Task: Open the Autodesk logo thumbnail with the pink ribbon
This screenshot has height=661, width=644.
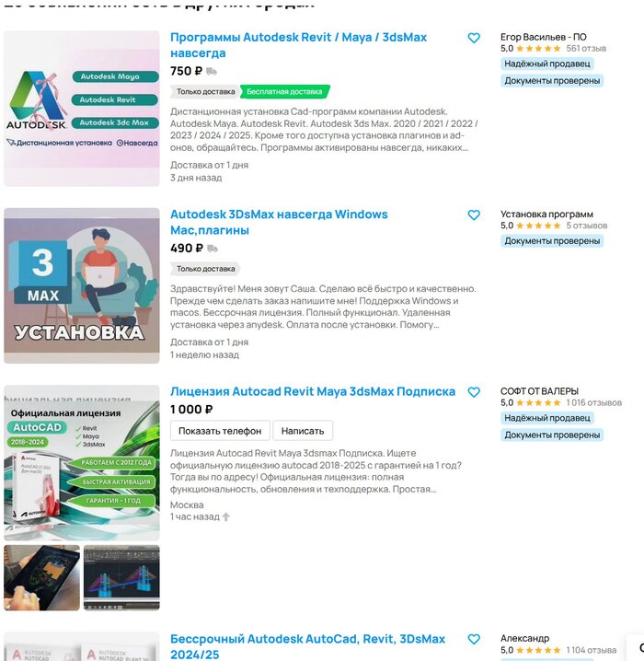Action: click(x=82, y=109)
